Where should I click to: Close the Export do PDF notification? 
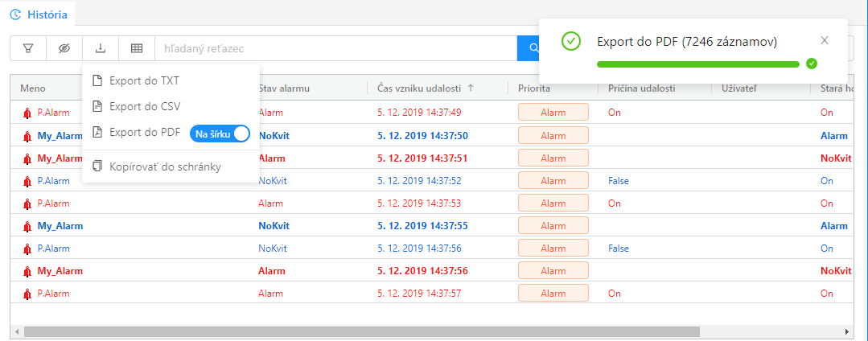(824, 40)
